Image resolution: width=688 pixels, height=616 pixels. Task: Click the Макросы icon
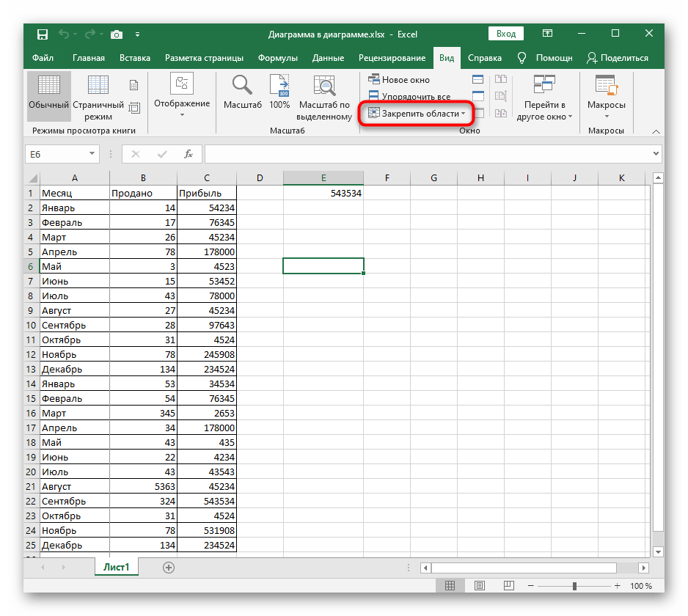(606, 85)
